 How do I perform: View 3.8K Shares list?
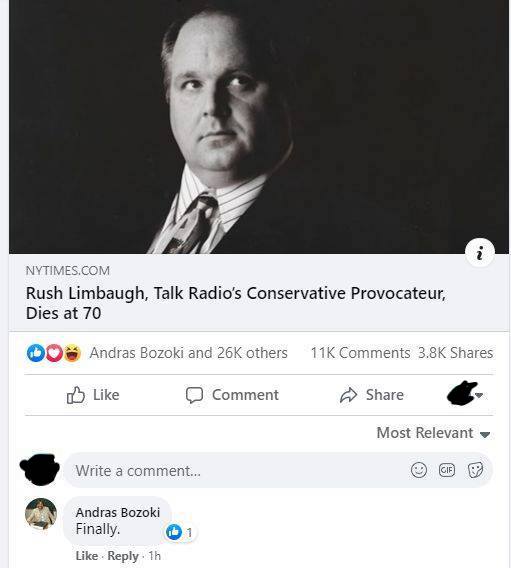pyautogui.click(x=456, y=353)
